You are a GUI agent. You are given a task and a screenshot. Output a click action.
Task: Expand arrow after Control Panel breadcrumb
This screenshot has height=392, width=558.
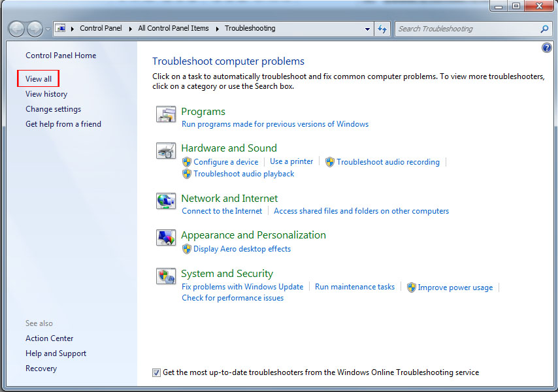click(x=131, y=29)
